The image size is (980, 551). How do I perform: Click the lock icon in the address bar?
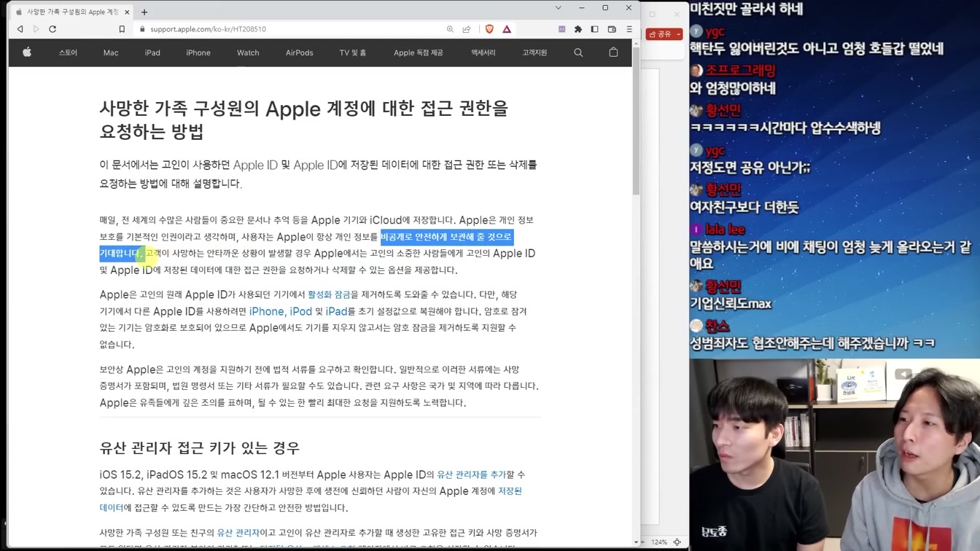click(x=142, y=29)
